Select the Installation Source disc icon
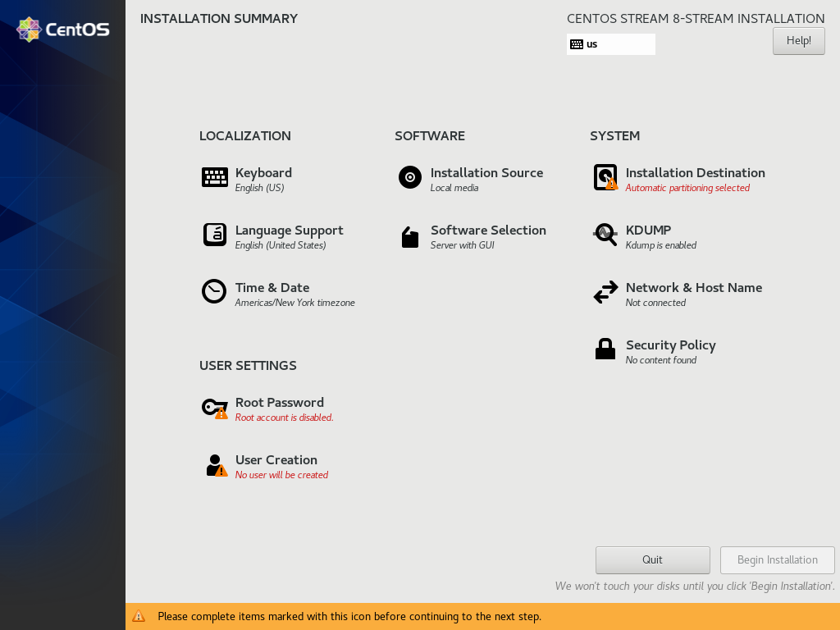The height and width of the screenshot is (630, 840). (x=409, y=177)
